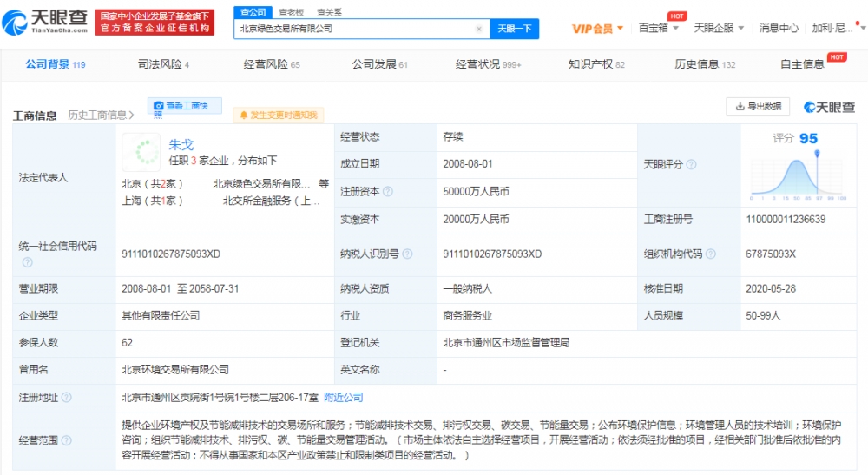Open 历史工商信息 link
The image size is (868, 475).
click(x=102, y=115)
